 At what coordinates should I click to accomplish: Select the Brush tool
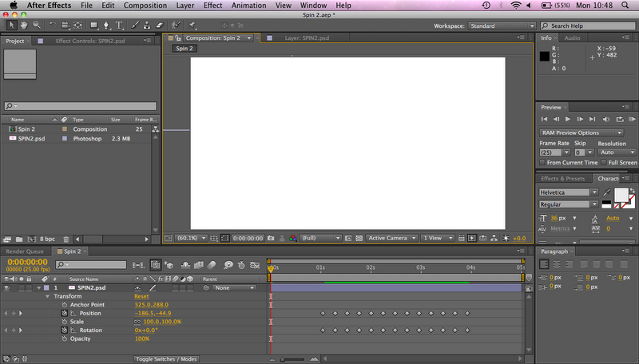coord(135,26)
